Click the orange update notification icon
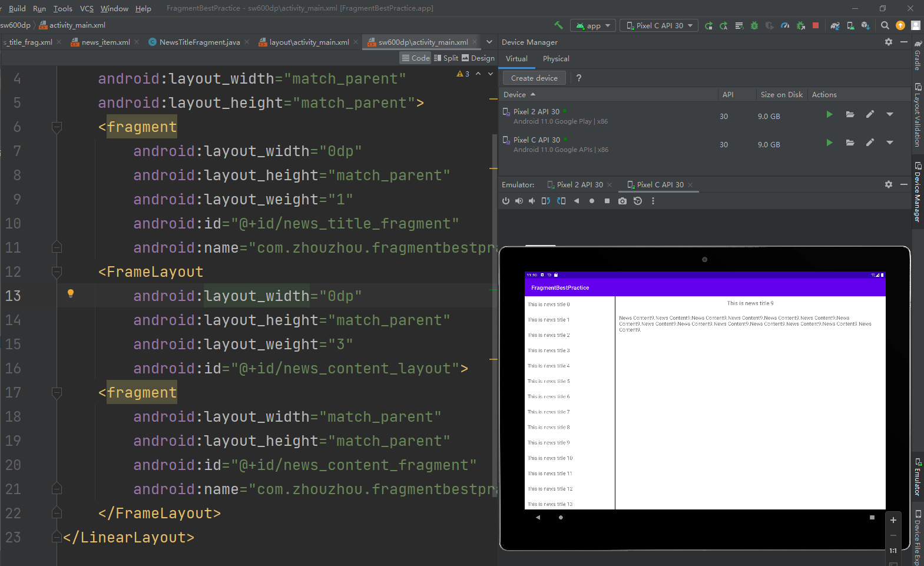 [900, 25]
